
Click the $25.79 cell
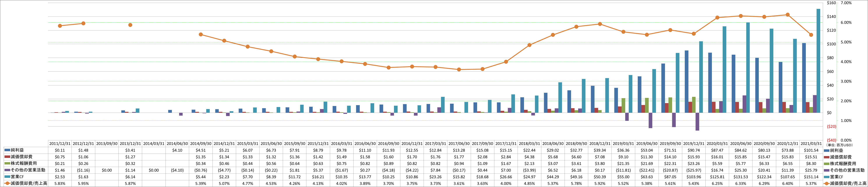[x=811, y=170]
